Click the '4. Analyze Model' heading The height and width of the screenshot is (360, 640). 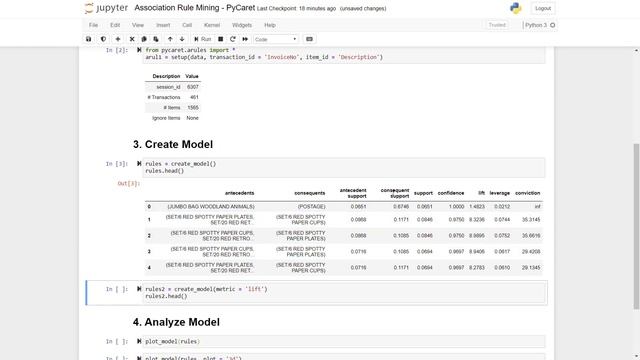click(176, 322)
